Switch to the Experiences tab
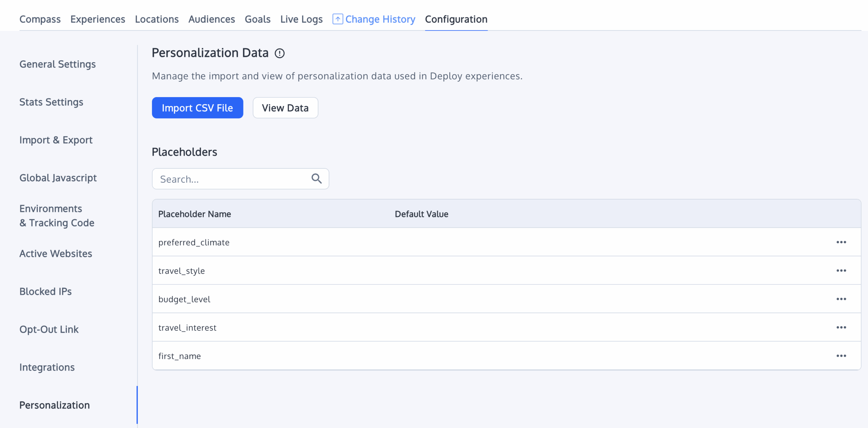 tap(98, 19)
